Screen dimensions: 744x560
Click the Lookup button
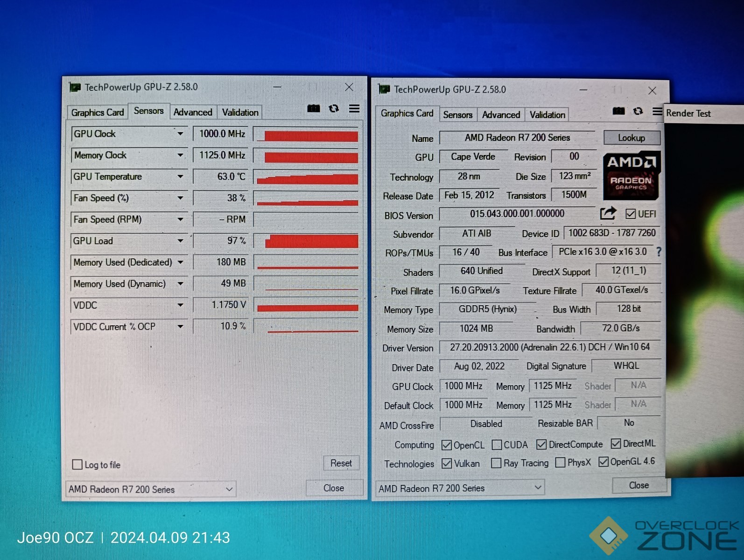(632, 138)
